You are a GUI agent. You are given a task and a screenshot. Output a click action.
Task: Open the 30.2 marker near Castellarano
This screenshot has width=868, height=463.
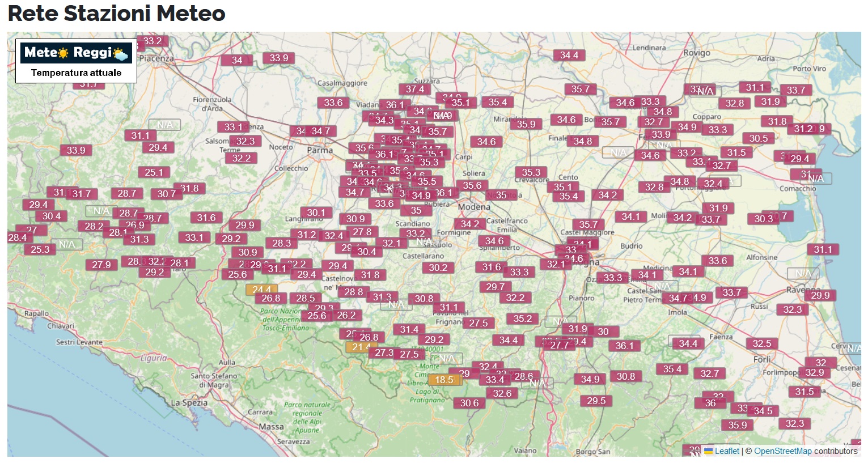438,267
